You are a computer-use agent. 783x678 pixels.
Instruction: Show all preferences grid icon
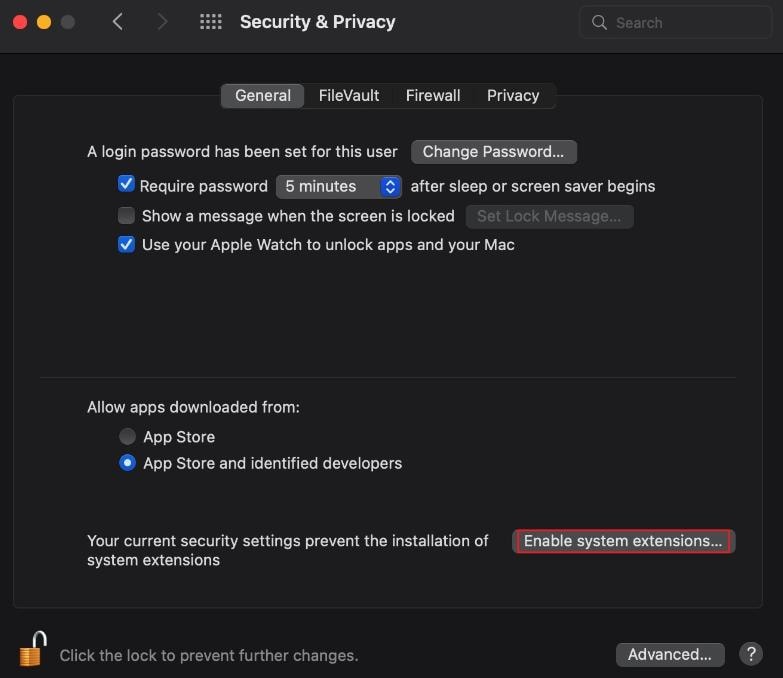211,22
